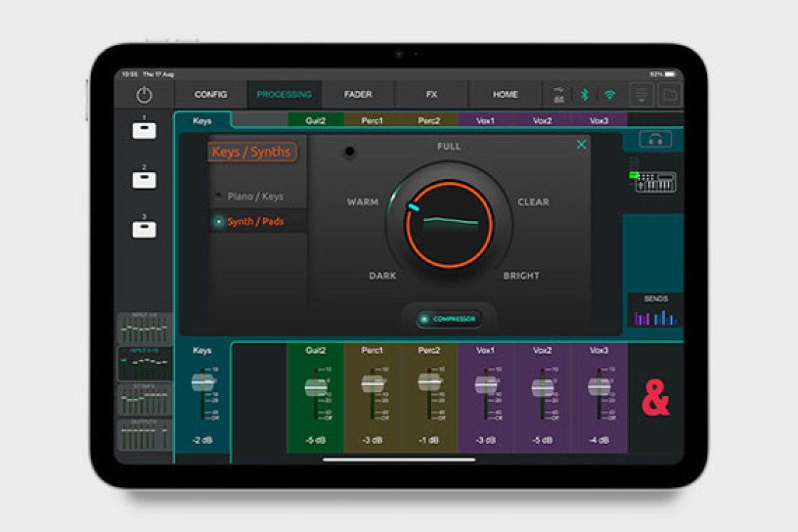The image size is (798, 532).
Task: Select the Input 9-16 fader bank thumbnail
Action: [145, 364]
